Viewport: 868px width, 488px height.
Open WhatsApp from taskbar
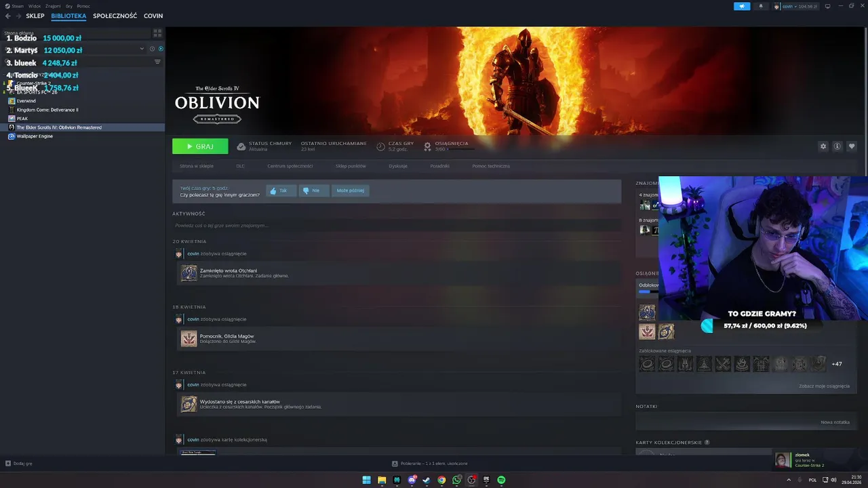456,480
